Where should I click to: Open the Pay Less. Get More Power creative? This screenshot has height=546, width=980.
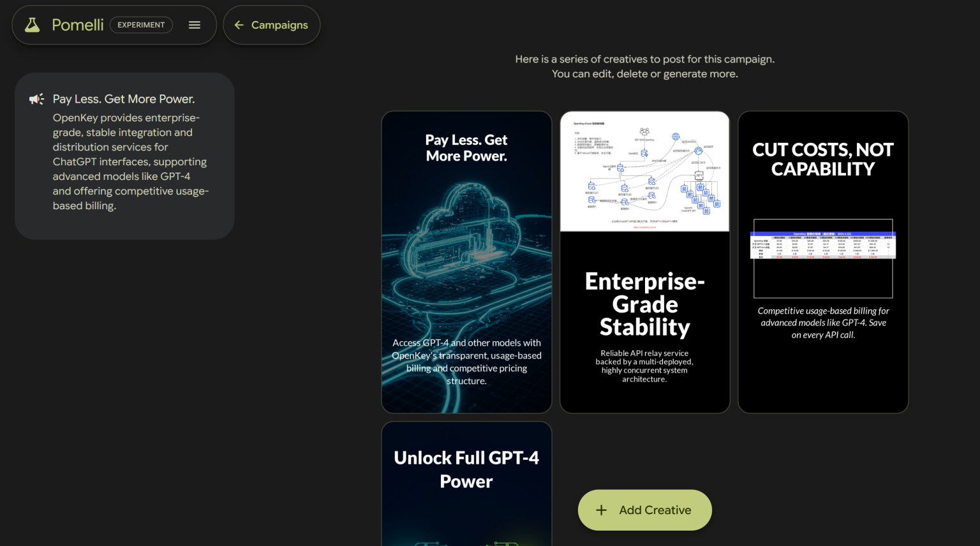(x=466, y=262)
